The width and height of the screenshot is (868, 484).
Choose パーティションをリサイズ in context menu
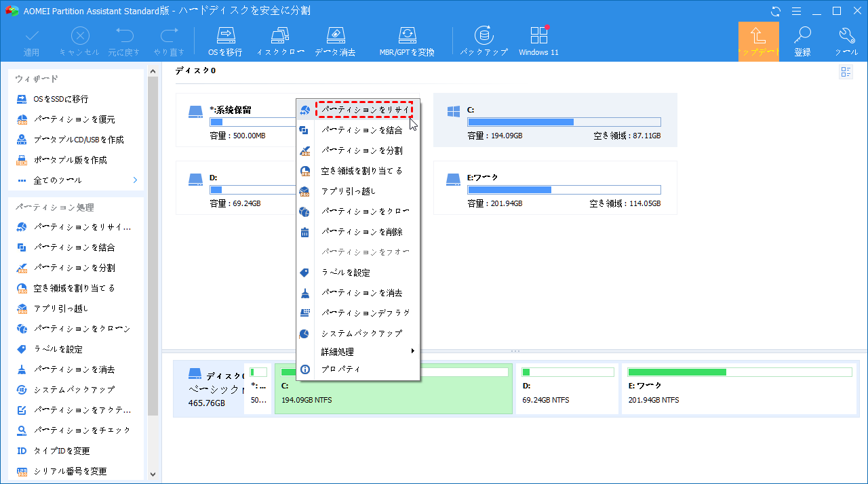[358, 110]
